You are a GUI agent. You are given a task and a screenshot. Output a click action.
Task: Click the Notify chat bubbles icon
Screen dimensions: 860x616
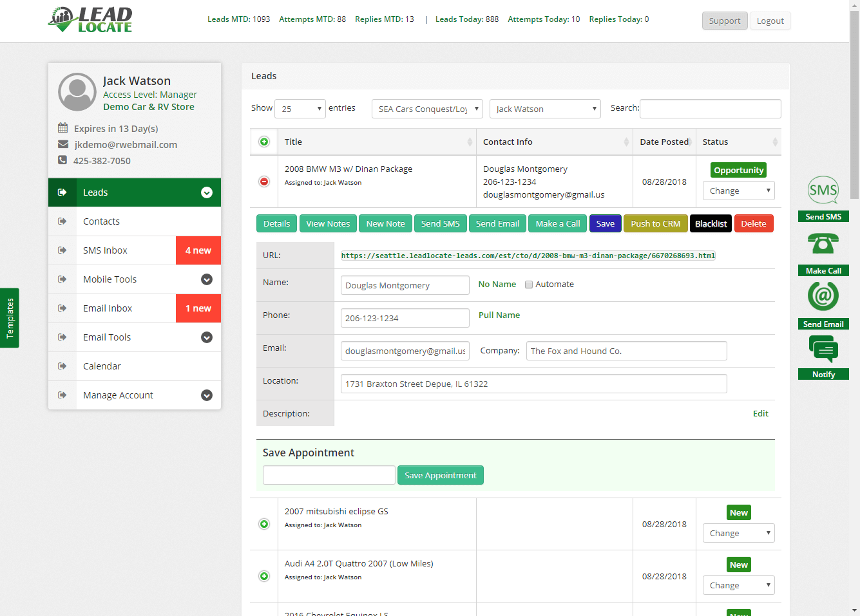(823, 350)
